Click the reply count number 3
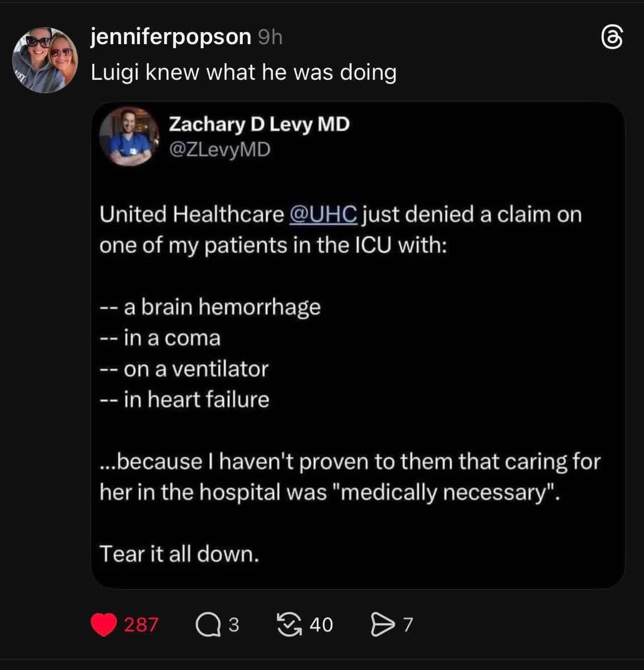The height and width of the screenshot is (670, 644). (x=234, y=625)
